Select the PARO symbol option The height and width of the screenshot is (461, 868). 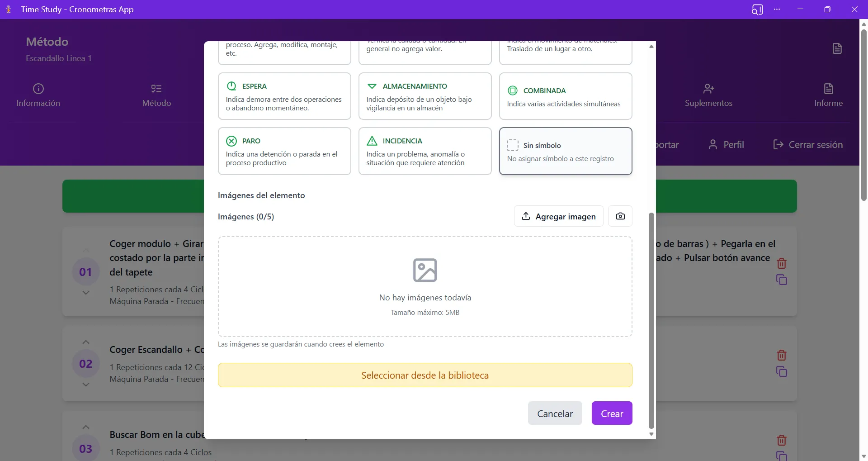pyautogui.click(x=284, y=151)
